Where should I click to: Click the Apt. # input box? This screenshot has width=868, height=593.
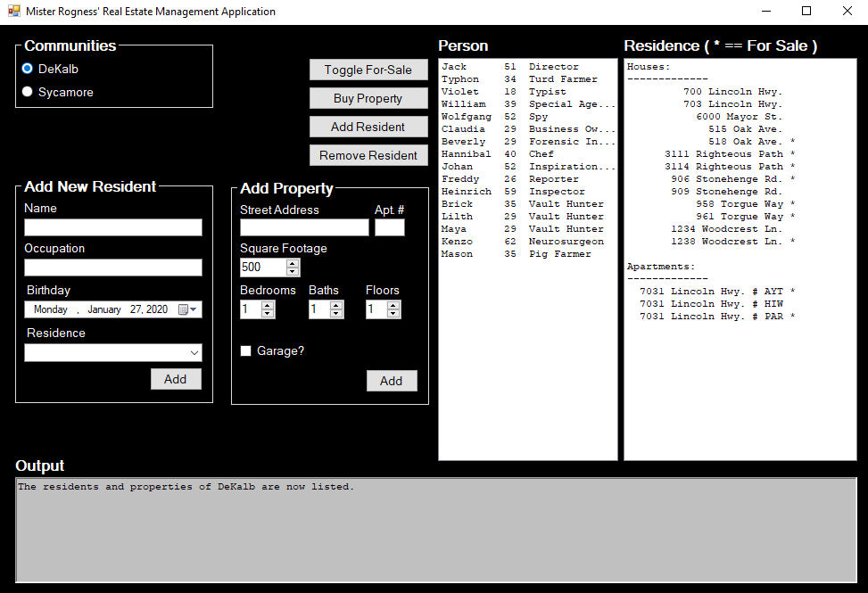click(390, 227)
